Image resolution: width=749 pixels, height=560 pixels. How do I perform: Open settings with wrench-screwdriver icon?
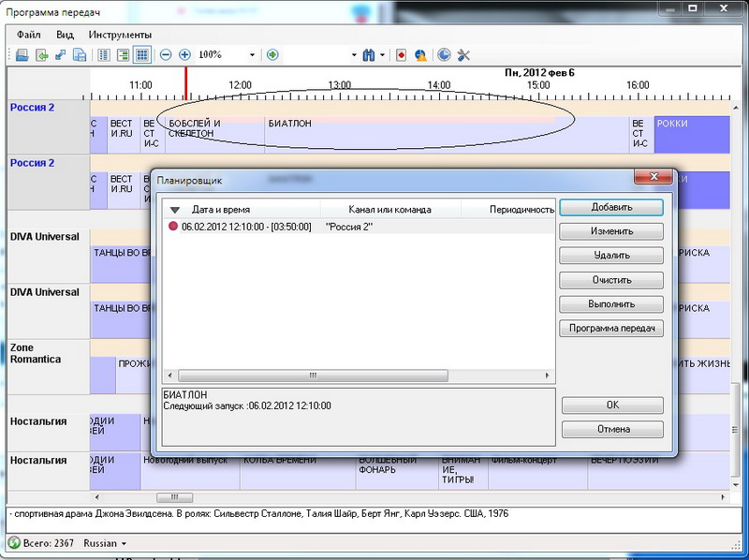point(463,55)
